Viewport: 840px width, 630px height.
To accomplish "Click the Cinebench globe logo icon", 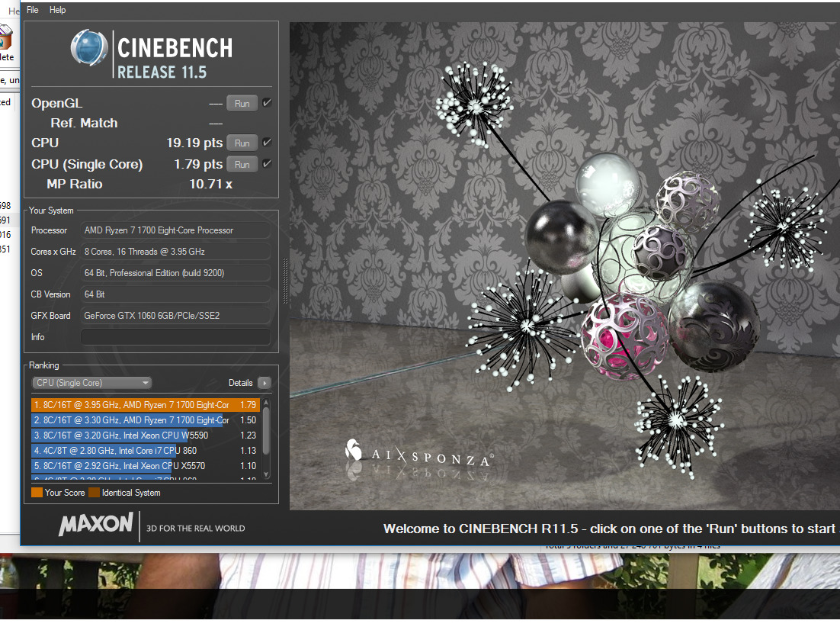I will 89,47.
